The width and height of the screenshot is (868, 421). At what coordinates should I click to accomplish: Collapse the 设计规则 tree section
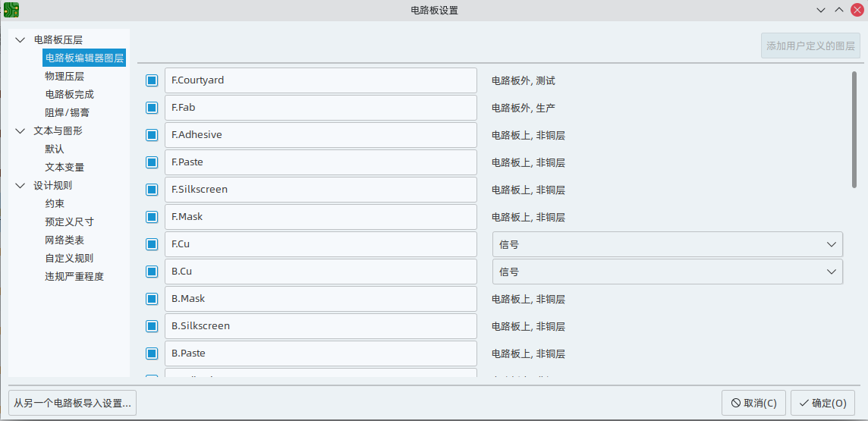20,186
